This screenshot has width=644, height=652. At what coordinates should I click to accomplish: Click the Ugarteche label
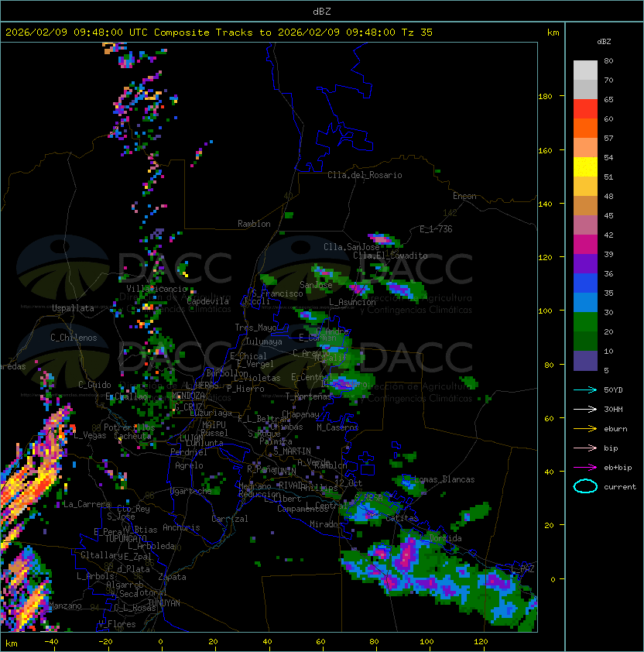(191, 491)
